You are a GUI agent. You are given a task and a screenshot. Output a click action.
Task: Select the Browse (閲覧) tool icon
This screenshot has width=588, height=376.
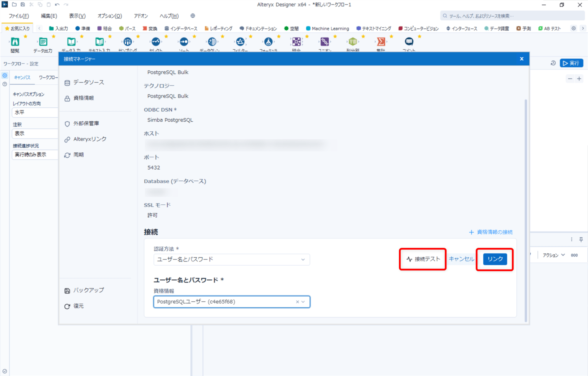(15, 42)
